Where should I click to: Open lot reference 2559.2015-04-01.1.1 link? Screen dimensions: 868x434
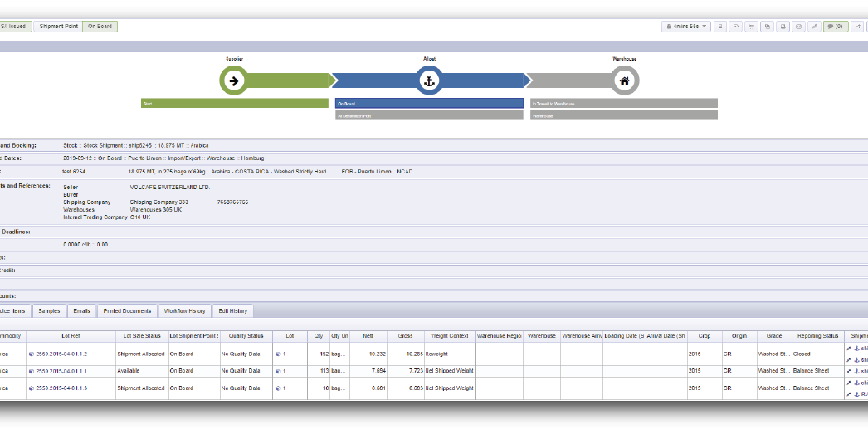pyautogui.click(x=63, y=371)
